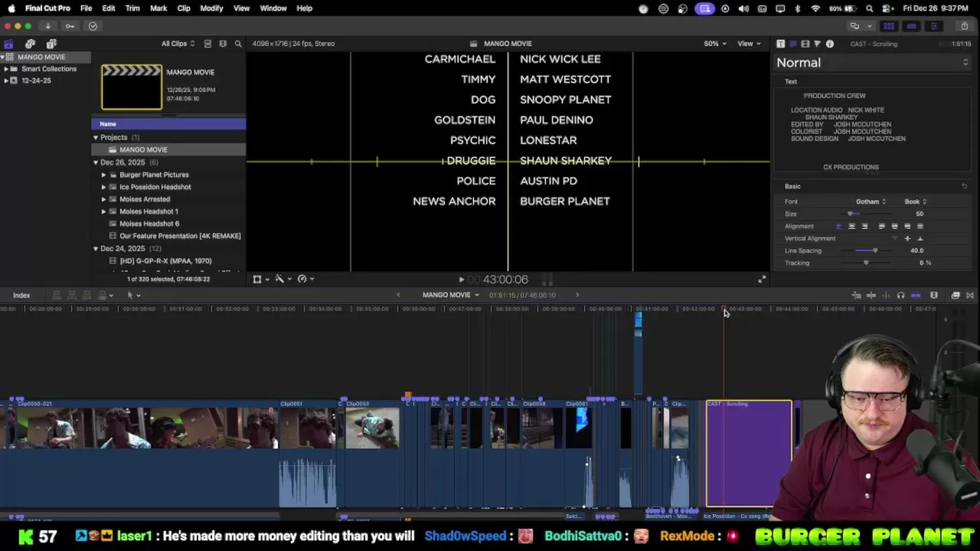Open the Trim menu

click(x=132, y=8)
